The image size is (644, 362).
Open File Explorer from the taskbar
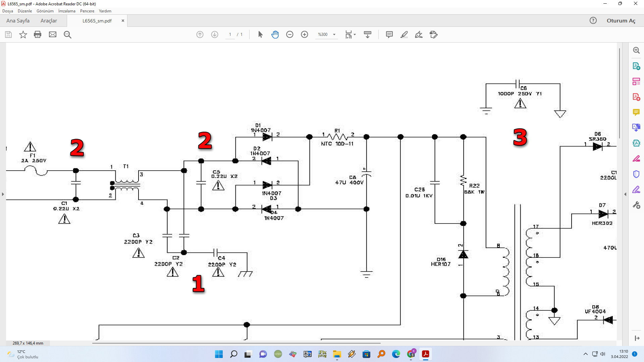[337, 354]
